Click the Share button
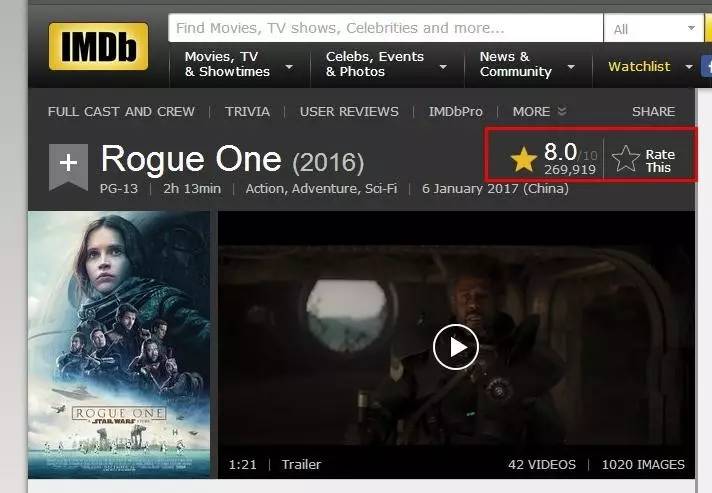The image size is (712, 493). [653, 111]
